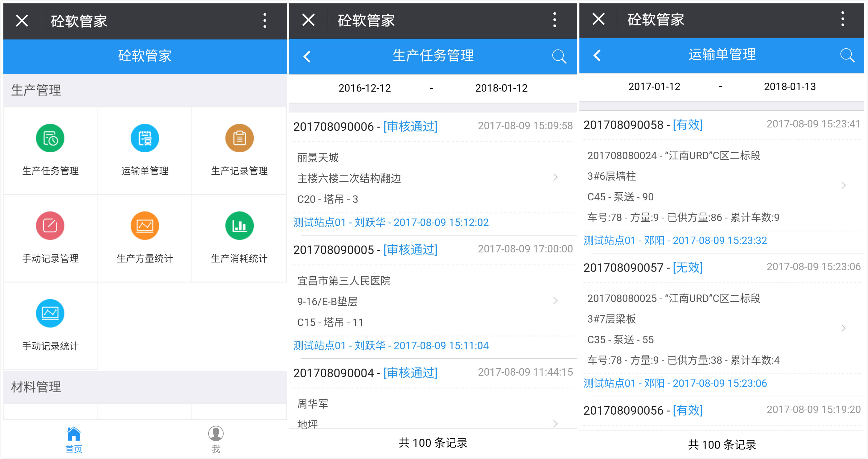
Task: Open the 手动记录统计 blue icon
Action: 50,313
